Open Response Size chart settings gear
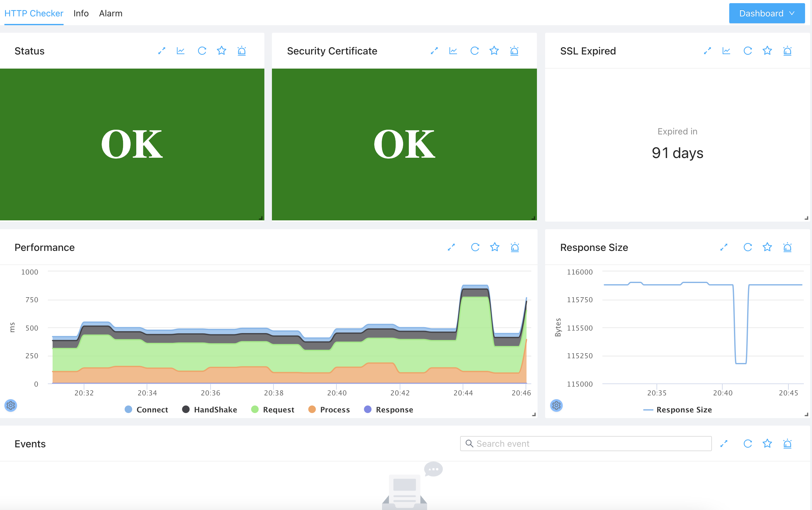The image size is (812, 510). pyautogui.click(x=556, y=405)
